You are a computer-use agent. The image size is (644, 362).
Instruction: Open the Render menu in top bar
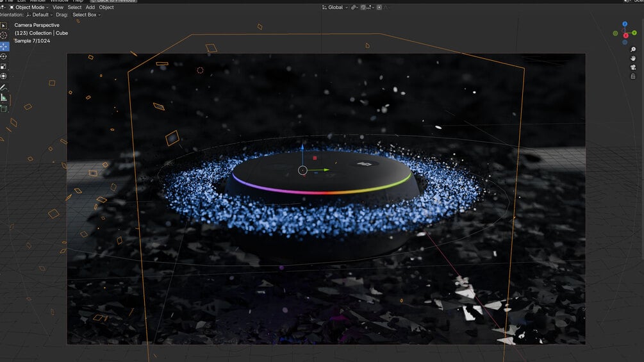pos(38,1)
